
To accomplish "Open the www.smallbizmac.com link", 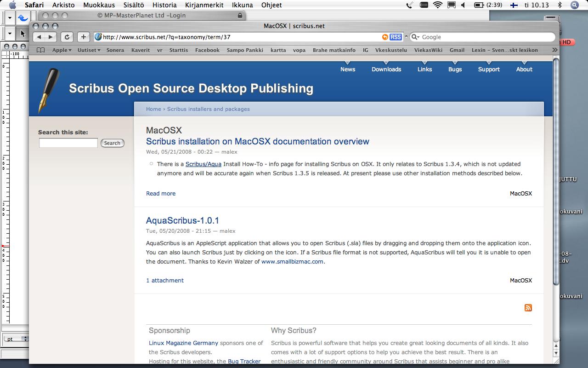I will pyautogui.click(x=292, y=262).
